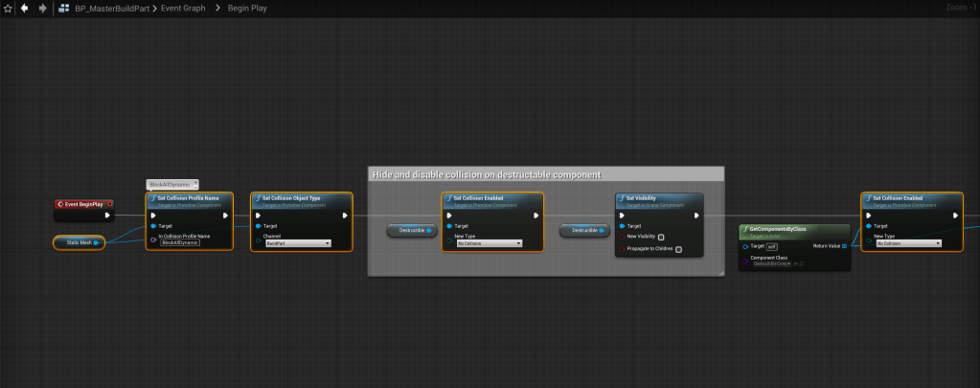Click the BP_MasterBuildPart breadcrumb link
Screen dimensions: 980x388
tap(112, 8)
